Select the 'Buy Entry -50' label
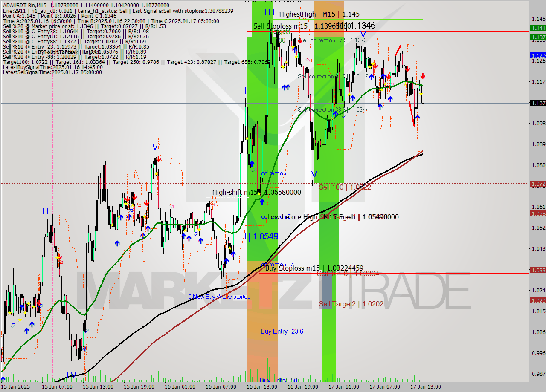Viewport: 546px width, 392px height. tap(279, 380)
